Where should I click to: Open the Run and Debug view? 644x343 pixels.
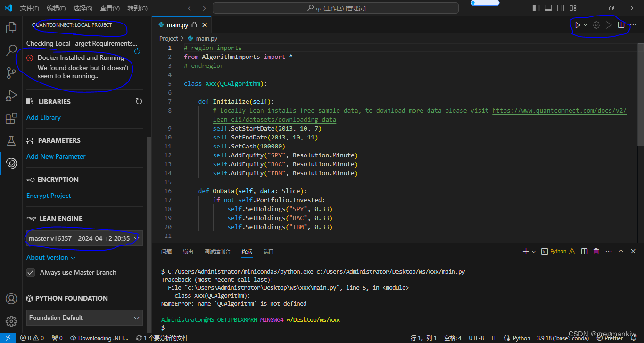click(11, 96)
